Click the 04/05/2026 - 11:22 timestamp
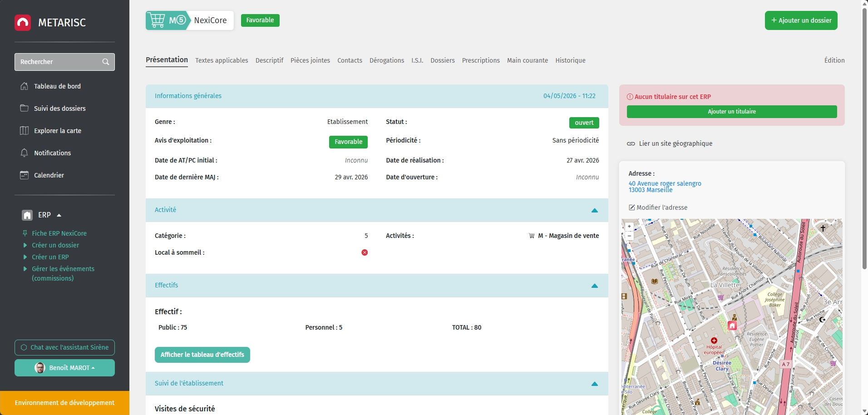The height and width of the screenshot is (415, 868). pos(569,96)
